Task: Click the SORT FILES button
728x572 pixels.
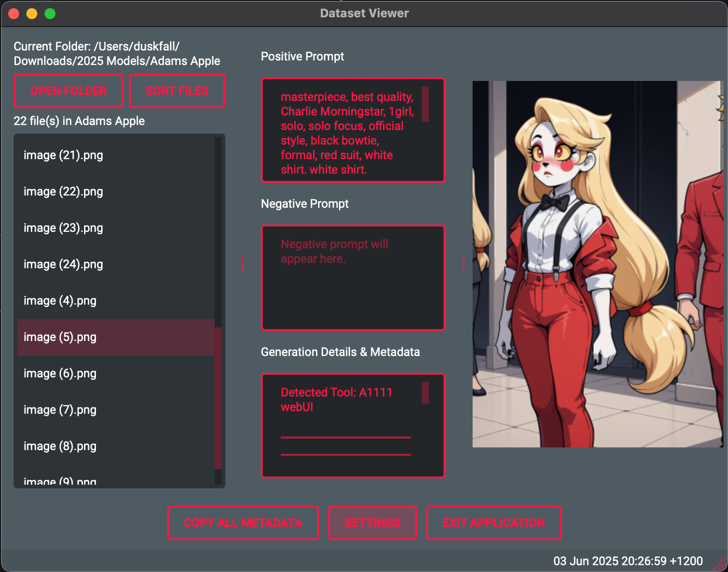Action: (x=177, y=91)
